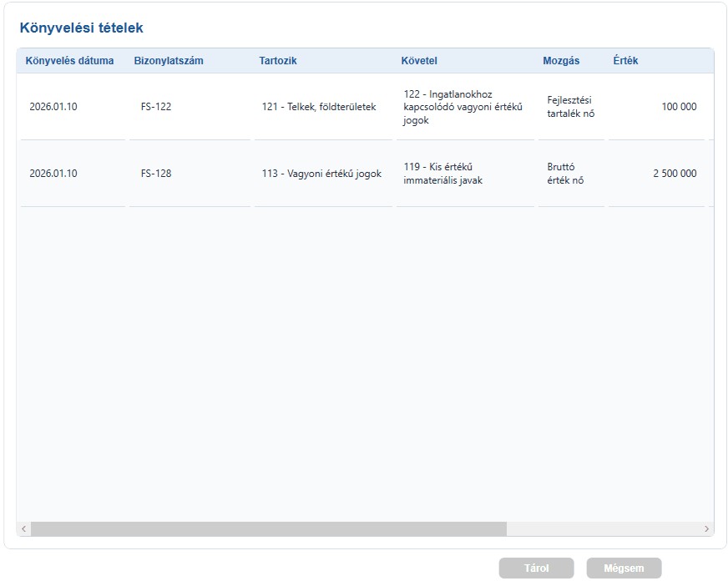Cancel with the Mégsem button
This screenshot has height=581, width=728.
coord(624,568)
